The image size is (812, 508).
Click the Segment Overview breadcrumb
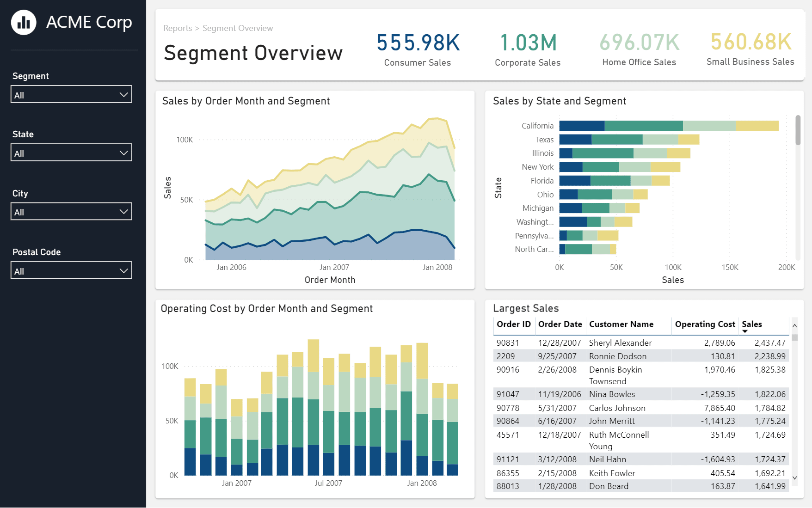pyautogui.click(x=238, y=28)
